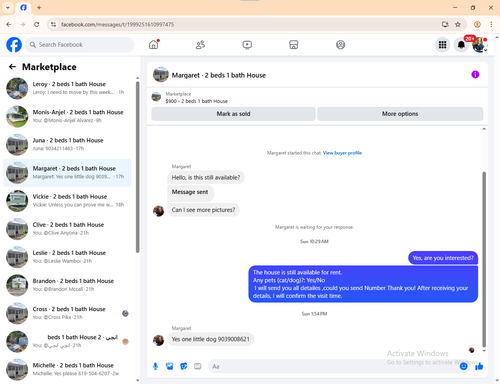The image size is (500, 384).
Task: Open emoji picker in message box
Action: pyautogui.click(x=463, y=367)
